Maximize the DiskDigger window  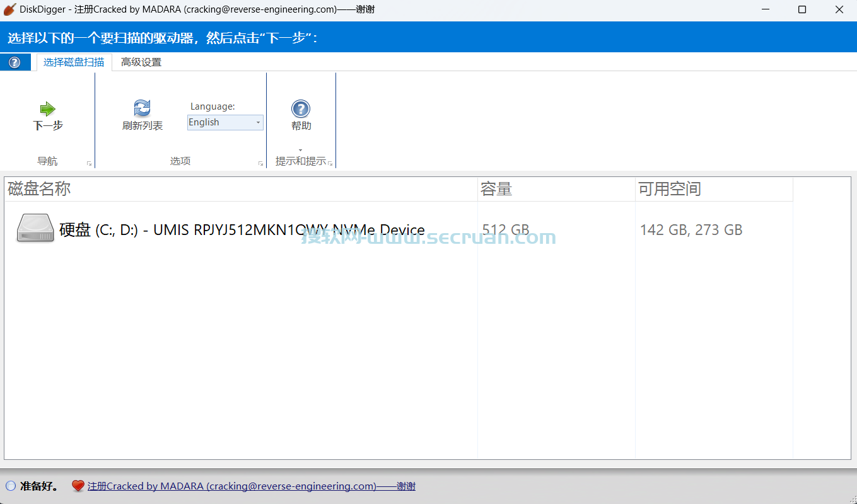pos(802,9)
